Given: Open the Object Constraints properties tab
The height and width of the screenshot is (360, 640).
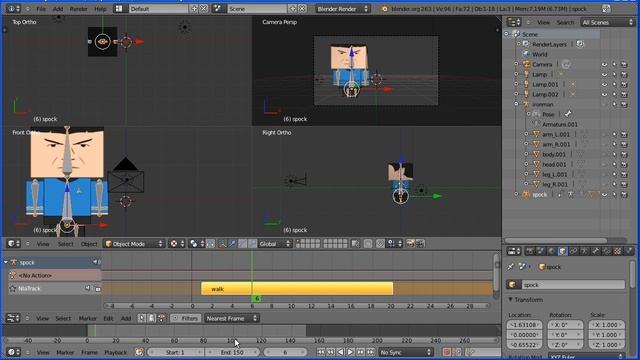Looking at the screenshot, I should [x=573, y=251].
